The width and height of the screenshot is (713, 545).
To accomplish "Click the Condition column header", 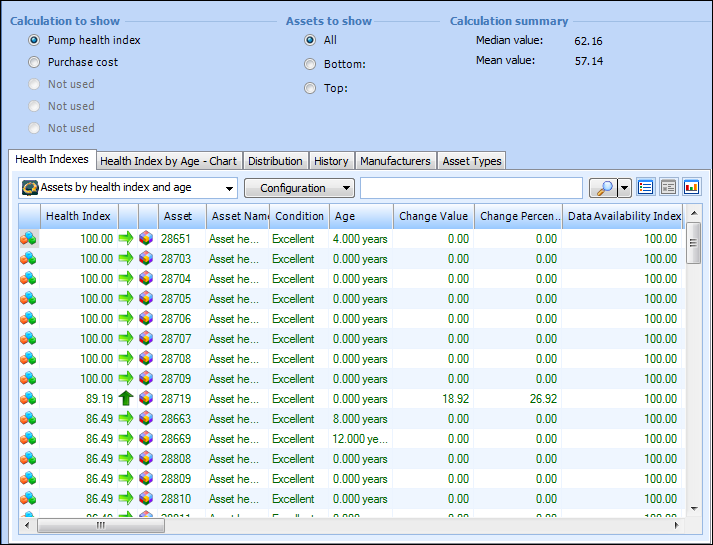I will (x=299, y=216).
